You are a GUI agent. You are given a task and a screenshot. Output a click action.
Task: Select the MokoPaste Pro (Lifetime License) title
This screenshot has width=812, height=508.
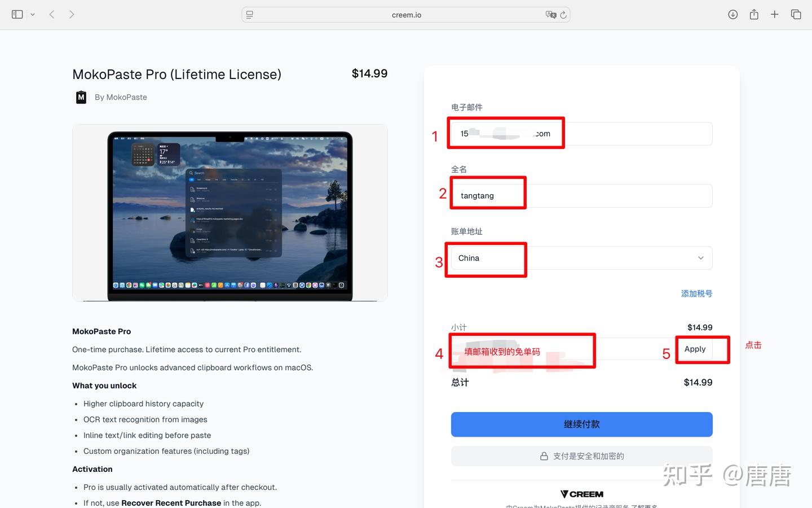176,75
